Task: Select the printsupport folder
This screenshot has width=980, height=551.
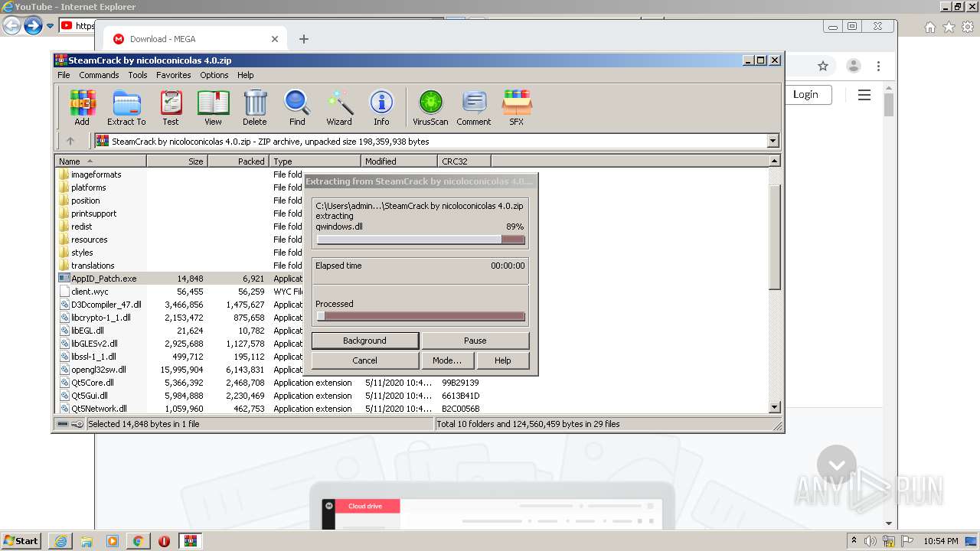Action: pos(93,214)
